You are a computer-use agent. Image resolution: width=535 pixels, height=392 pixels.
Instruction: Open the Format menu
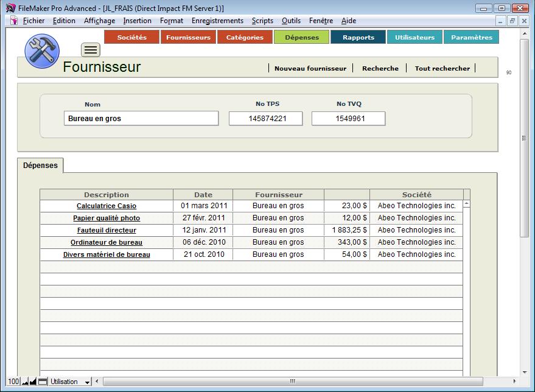pos(171,21)
